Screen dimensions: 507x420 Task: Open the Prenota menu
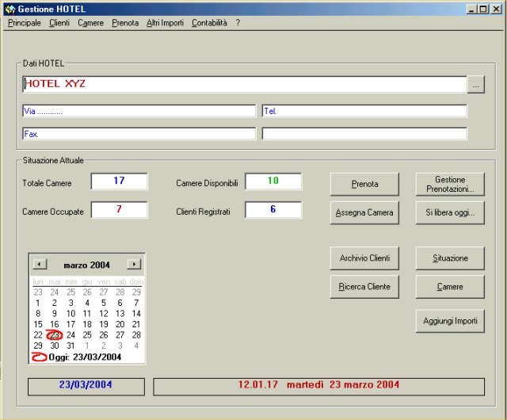(x=125, y=23)
